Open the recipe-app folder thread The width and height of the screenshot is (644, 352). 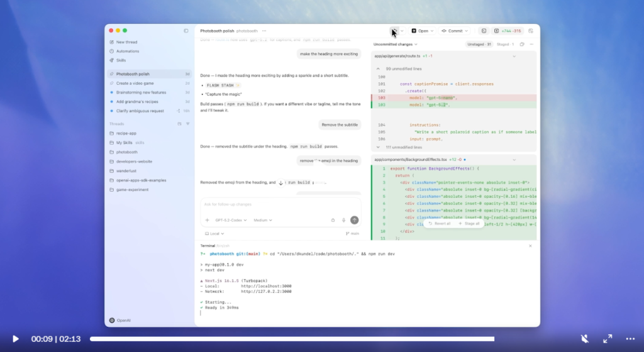(126, 133)
